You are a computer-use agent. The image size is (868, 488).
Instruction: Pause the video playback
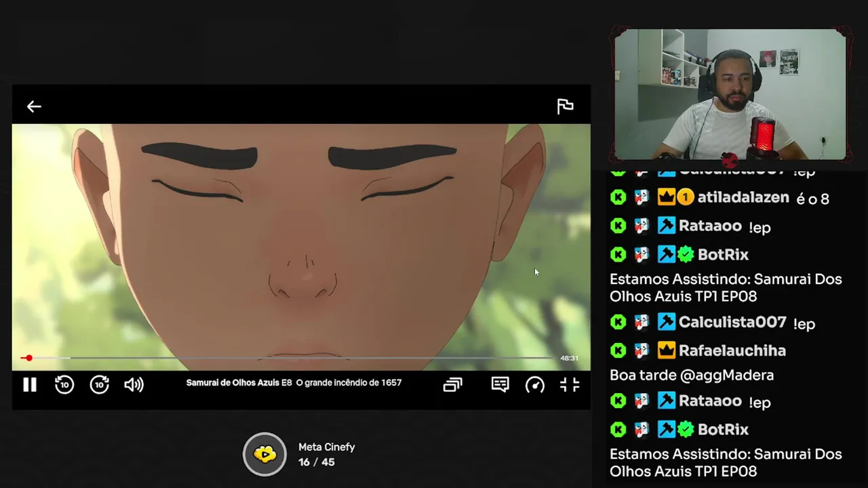tap(30, 385)
